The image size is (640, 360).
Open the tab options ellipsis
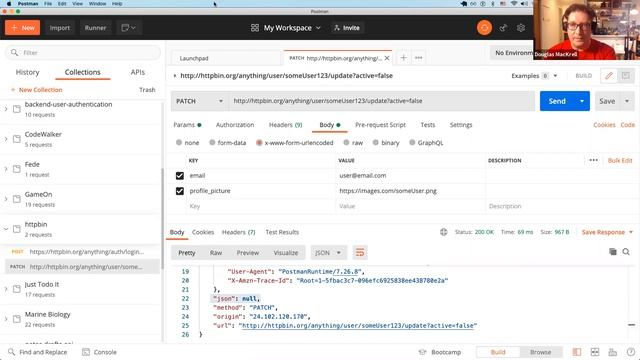[x=418, y=58]
